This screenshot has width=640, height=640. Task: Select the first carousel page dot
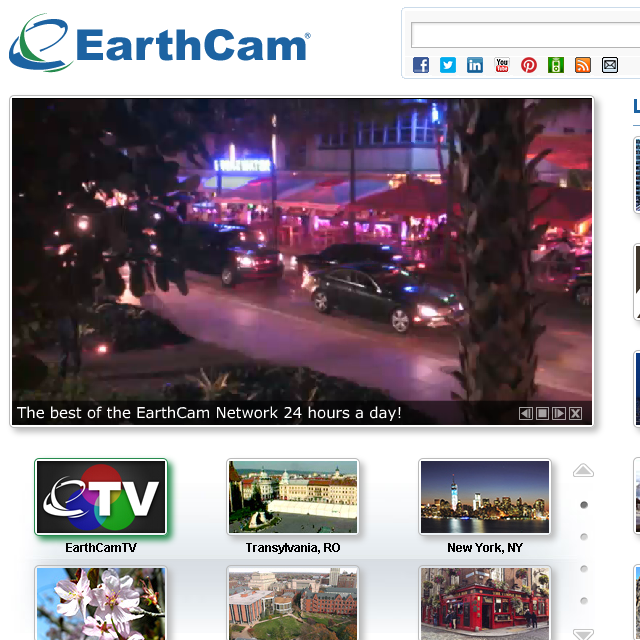pyautogui.click(x=584, y=505)
